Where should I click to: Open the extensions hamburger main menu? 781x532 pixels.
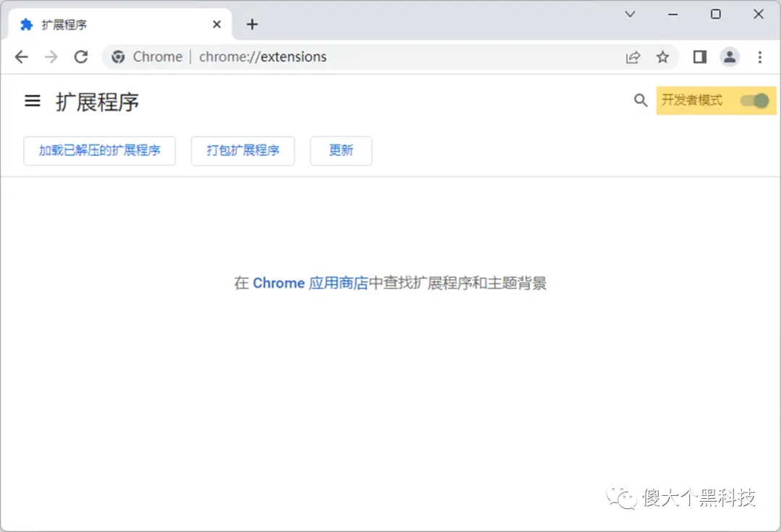tap(33, 101)
